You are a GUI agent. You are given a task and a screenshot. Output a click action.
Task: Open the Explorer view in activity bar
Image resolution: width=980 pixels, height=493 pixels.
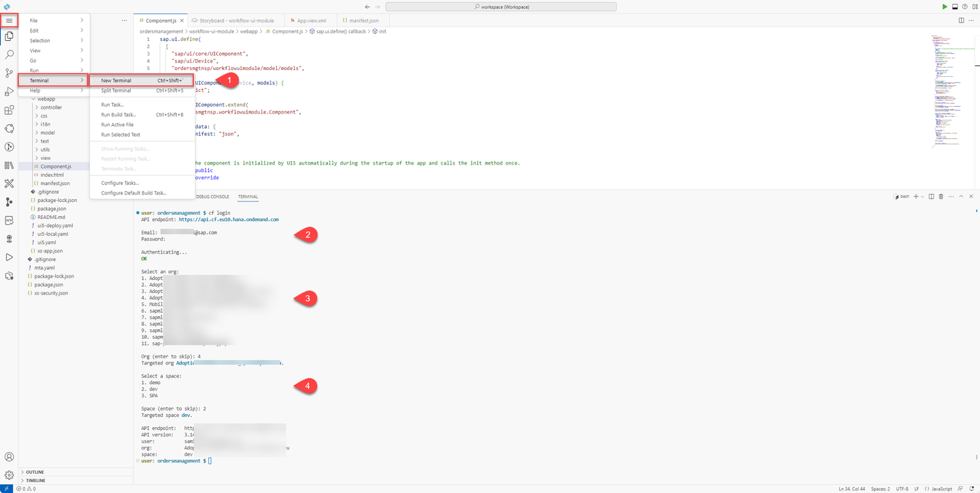tap(9, 37)
